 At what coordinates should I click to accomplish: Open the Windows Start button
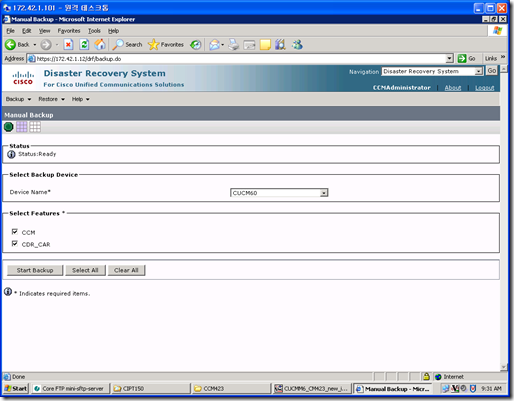point(16,389)
